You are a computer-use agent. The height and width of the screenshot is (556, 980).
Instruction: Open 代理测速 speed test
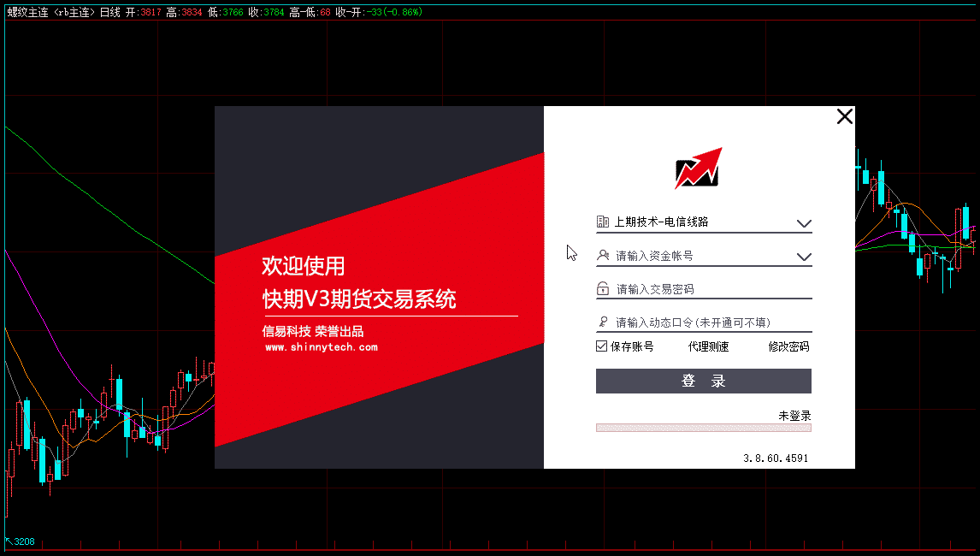click(x=708, y=346)
